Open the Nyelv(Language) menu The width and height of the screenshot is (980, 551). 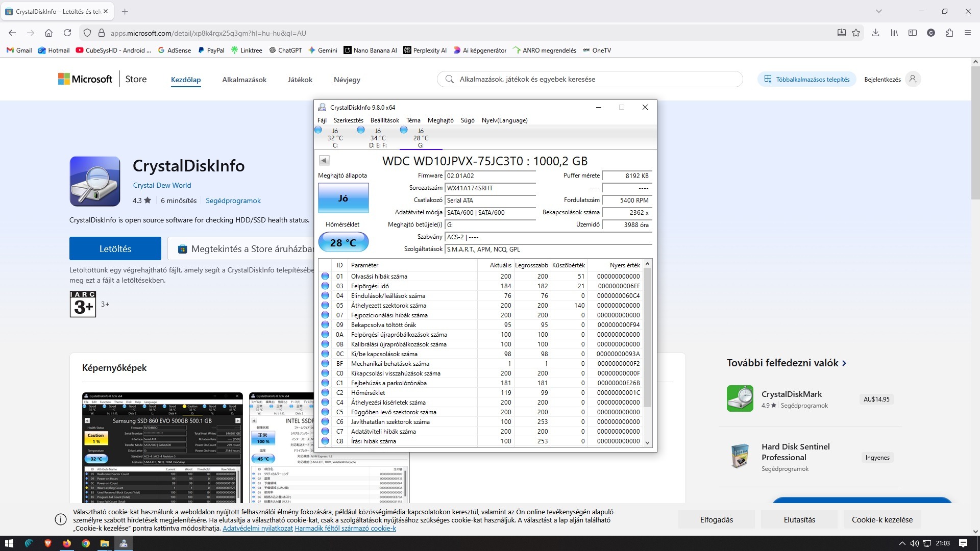click(504, 120)
